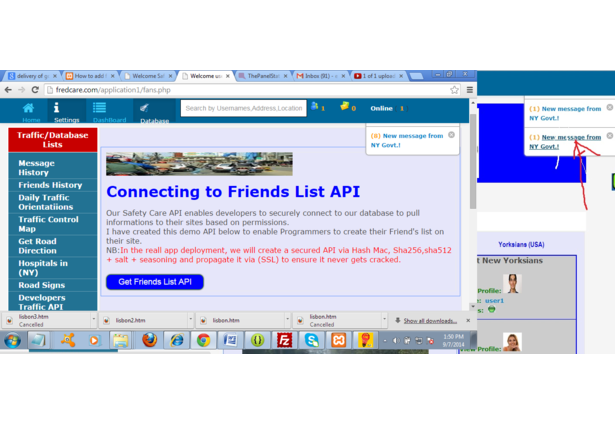Open the lisbon2.htm download arrow menu
The height and width of the screenshot is (424, 615).
190,319
